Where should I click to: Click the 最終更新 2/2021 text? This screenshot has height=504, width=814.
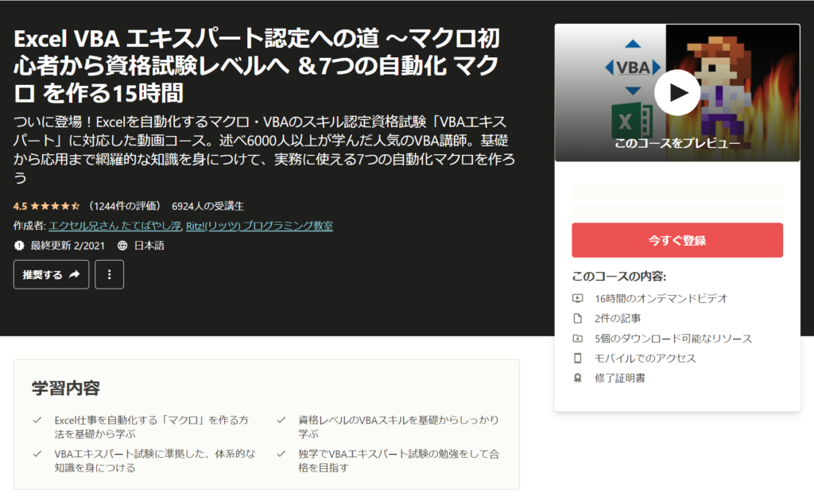68,246
